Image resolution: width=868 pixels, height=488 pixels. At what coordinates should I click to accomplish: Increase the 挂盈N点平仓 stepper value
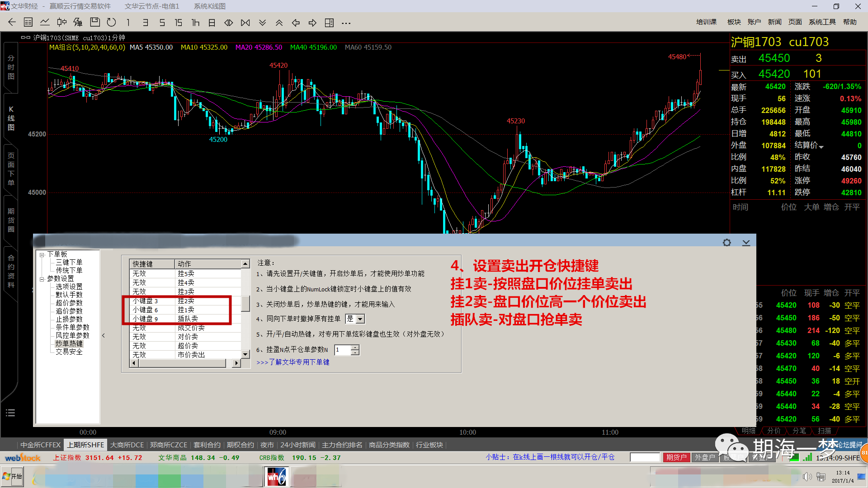click(355, 347)
